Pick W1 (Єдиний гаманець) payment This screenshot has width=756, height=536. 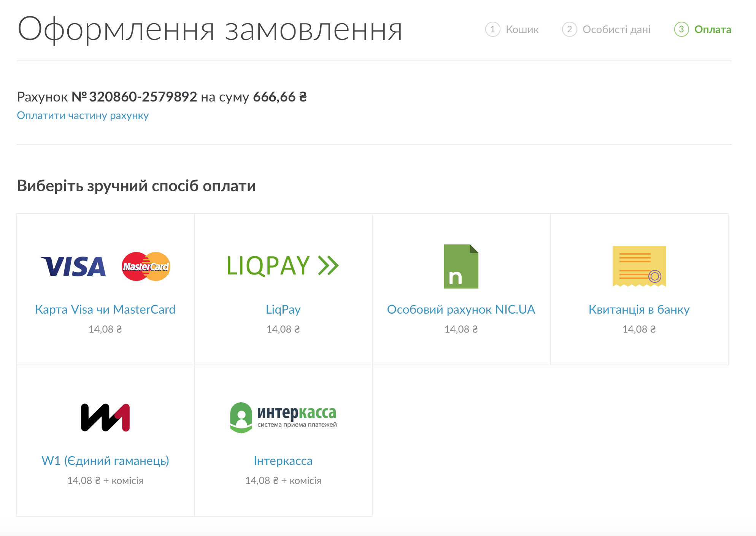tap(105, 461)
